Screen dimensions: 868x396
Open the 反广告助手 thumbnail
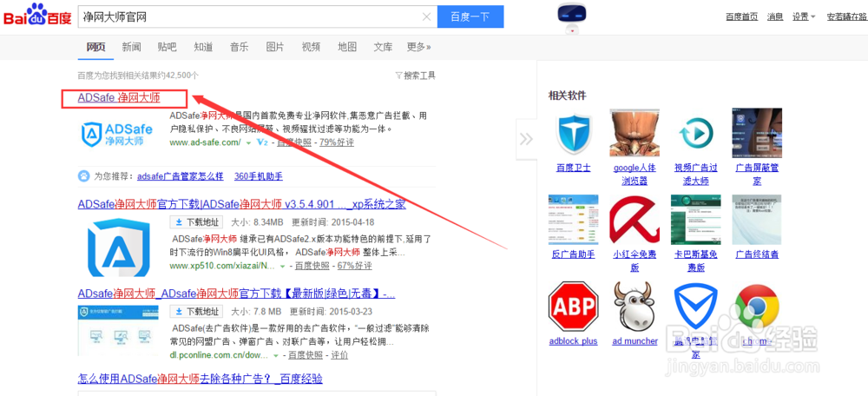[x=573, y=220]
